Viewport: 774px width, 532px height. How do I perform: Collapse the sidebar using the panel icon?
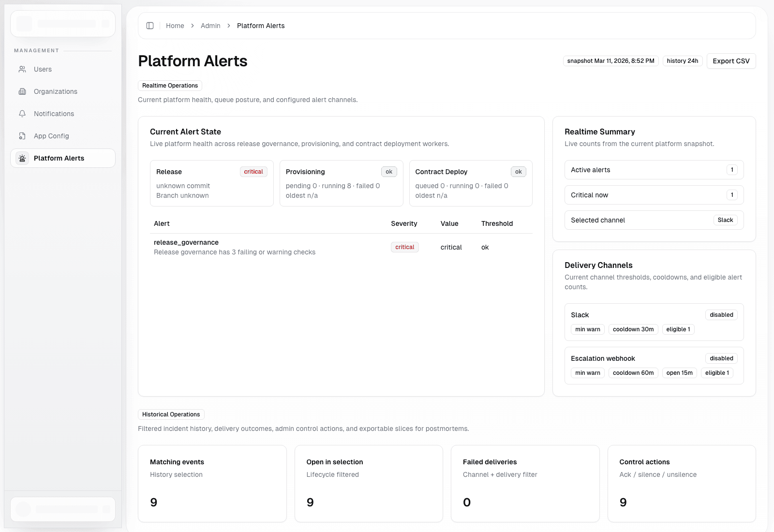coord(150,26)
